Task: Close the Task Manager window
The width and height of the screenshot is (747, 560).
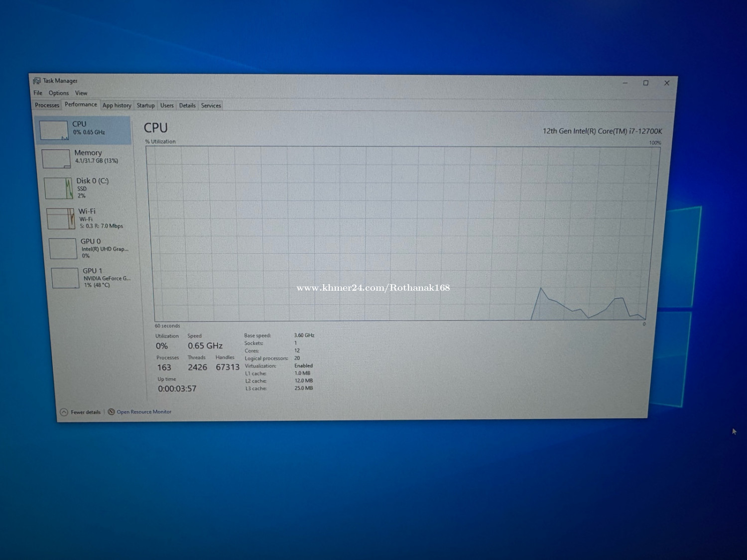Action: pyautogui.click(x=667, y=83)
